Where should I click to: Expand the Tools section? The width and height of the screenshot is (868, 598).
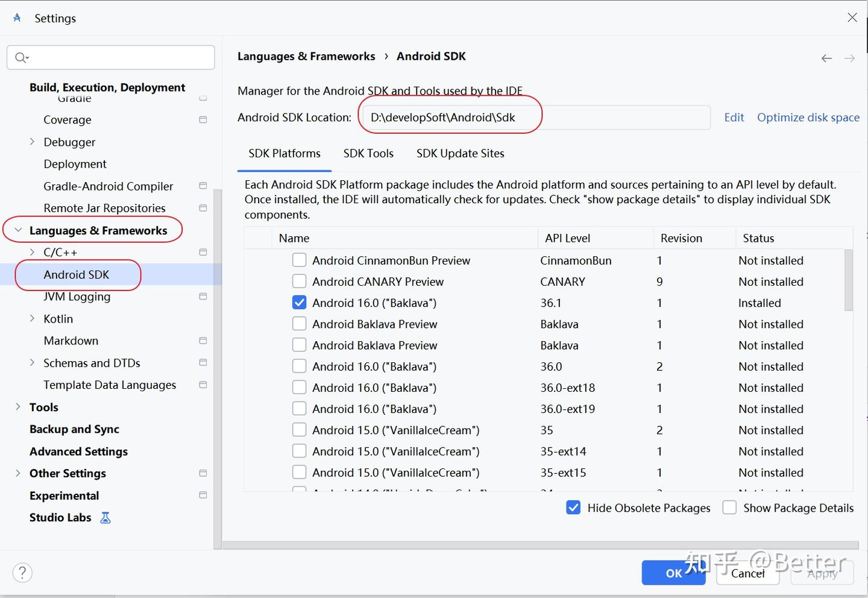[18, 407]
